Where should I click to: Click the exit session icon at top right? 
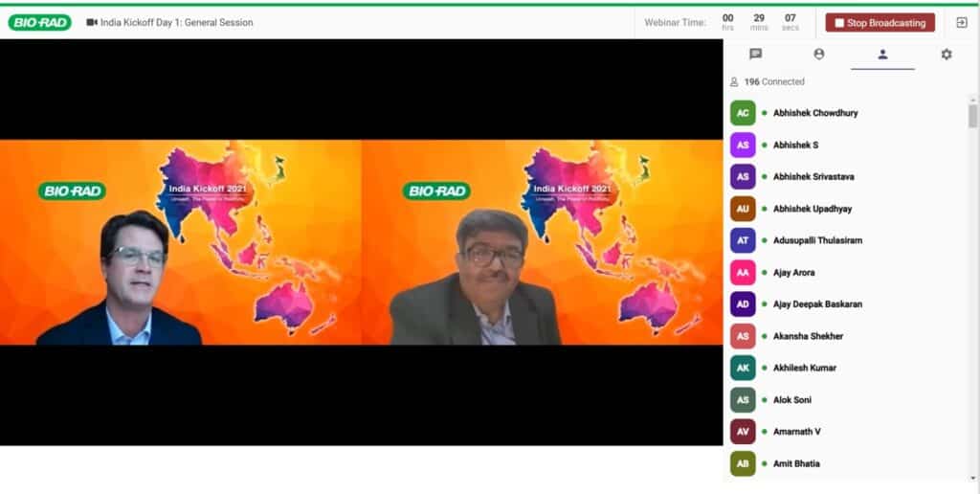point(962,22)
